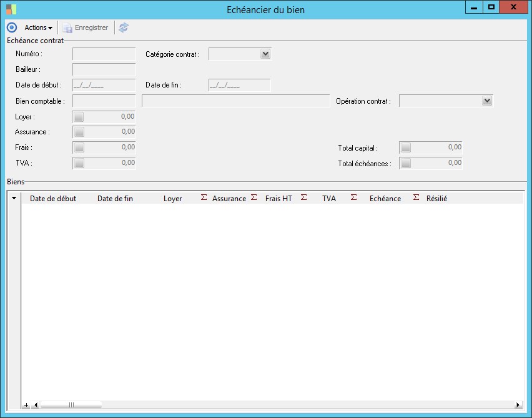Viewport: 532px width, 418px height.
Task: Open the grid options arrow in Biens table corner
Action: click(14, 198)
